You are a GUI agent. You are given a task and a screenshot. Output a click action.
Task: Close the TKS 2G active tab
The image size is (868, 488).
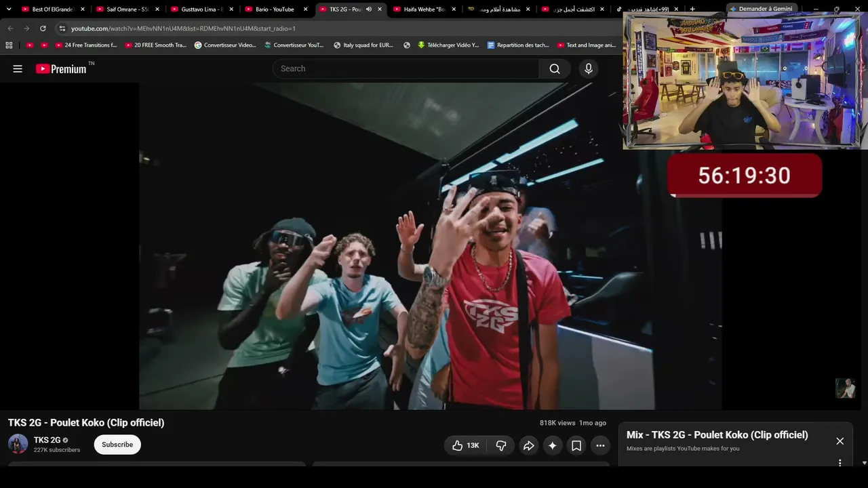tap(380, 9)
